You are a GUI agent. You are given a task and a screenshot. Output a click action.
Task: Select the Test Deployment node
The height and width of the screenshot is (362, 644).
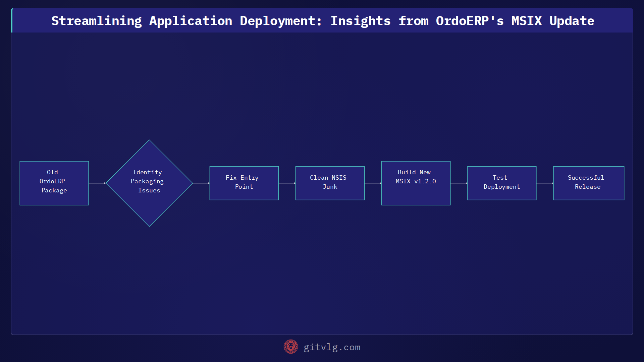[501, 183]
